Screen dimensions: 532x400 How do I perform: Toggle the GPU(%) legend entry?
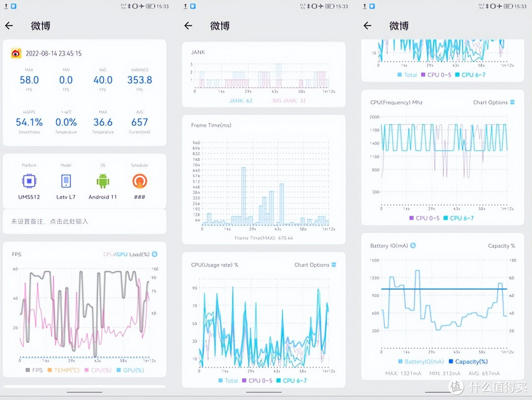[130, 370]
